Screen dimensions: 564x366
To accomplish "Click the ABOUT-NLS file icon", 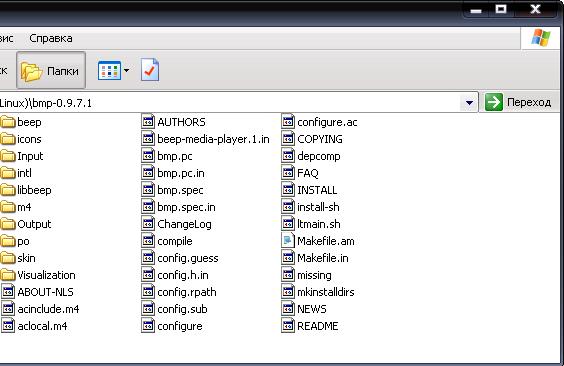I will tap(8, 292).
